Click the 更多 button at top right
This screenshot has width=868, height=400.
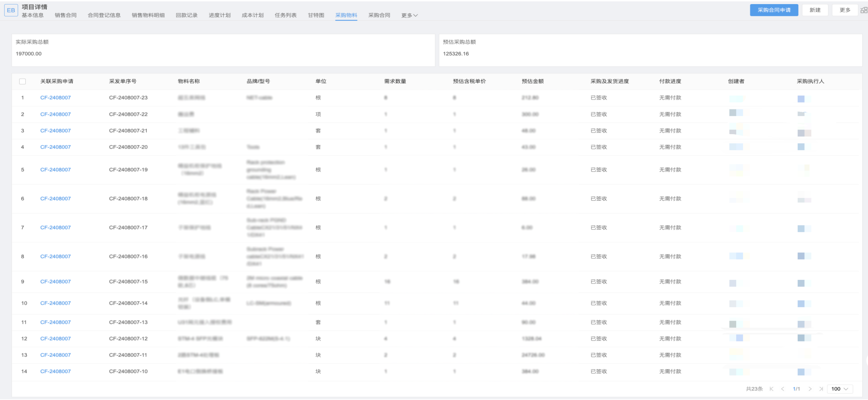(845, 10)
